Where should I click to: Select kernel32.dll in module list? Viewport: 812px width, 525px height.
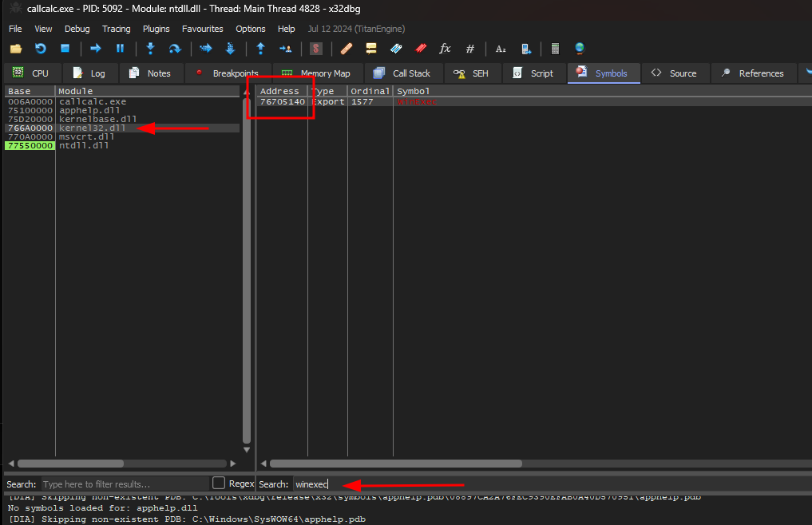pos(92,128)
